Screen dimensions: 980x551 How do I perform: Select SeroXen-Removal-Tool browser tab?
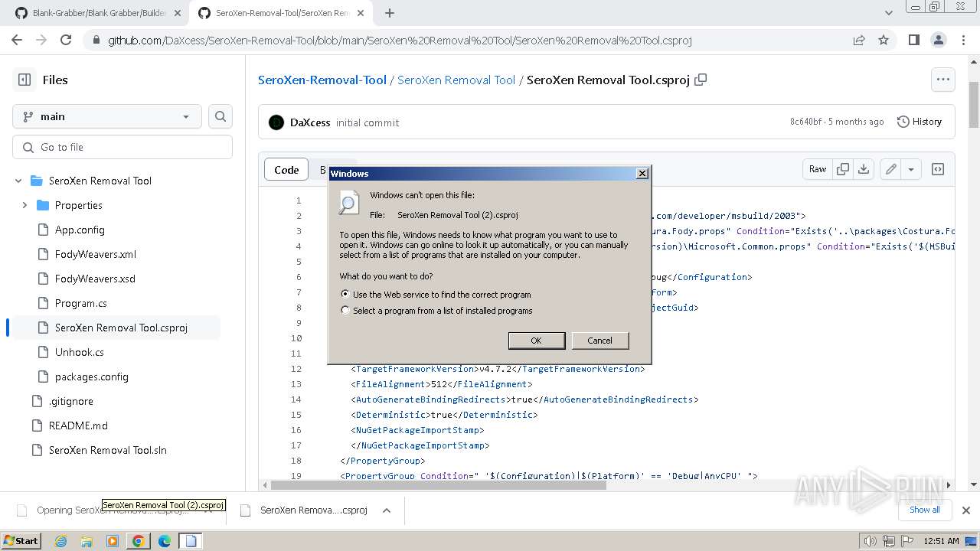tap(281, 13)
